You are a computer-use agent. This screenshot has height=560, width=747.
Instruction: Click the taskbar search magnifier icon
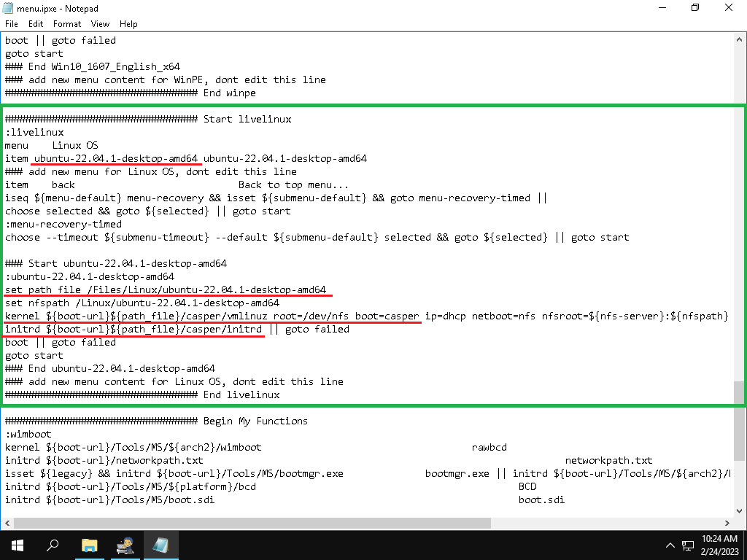coord(53,545)
